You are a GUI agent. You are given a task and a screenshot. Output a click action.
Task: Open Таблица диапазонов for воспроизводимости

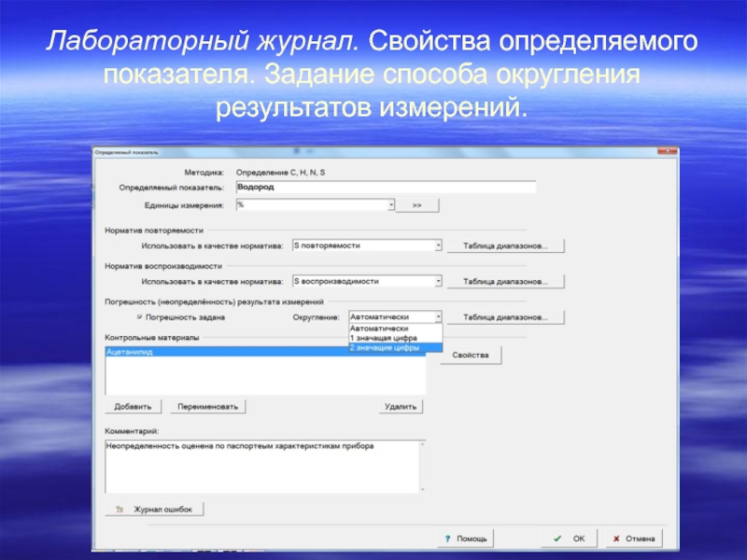506,281
